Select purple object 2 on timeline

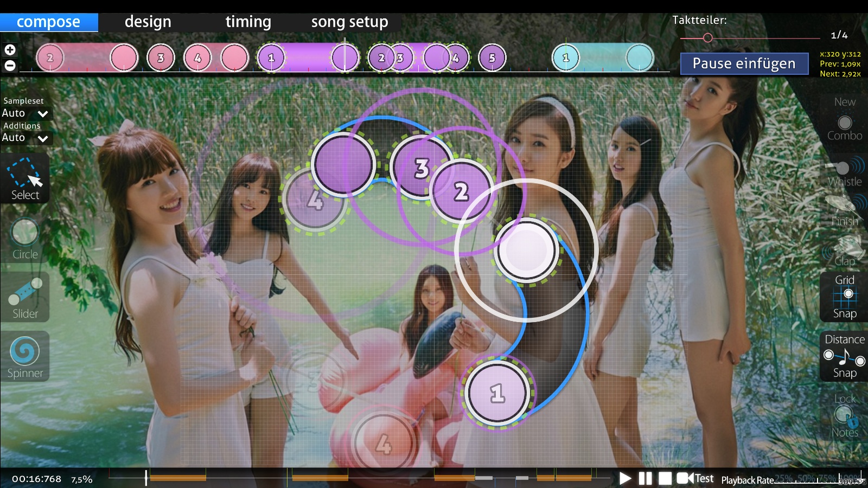tap(381, 57)
